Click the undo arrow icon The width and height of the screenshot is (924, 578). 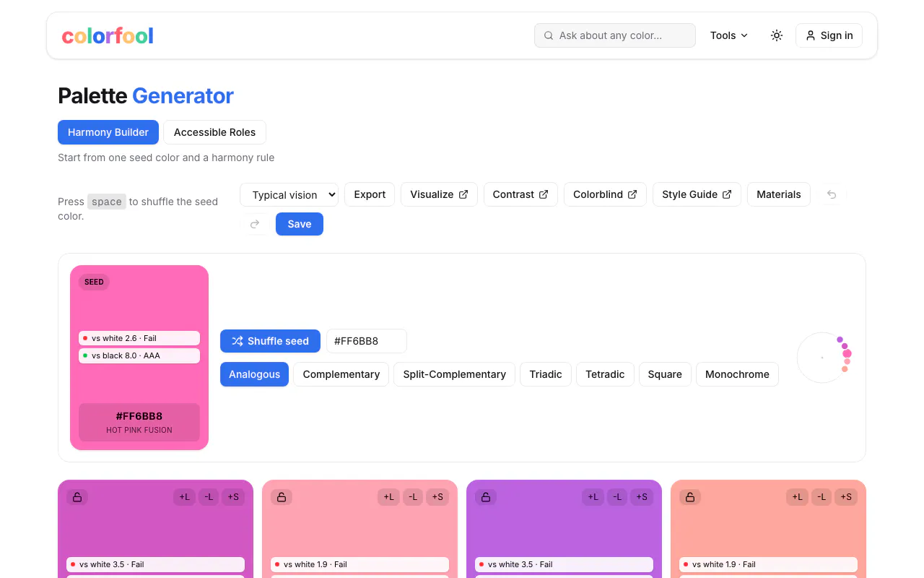(x=832, y=194)
